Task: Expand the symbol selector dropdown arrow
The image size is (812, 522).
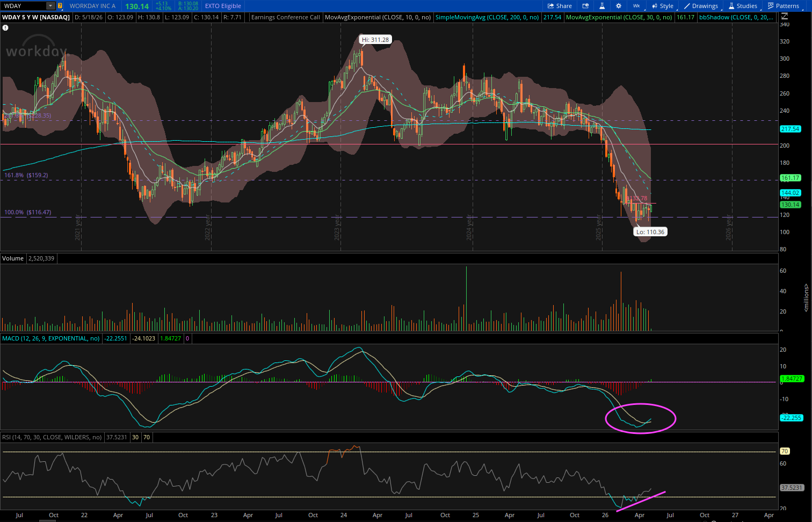Action: click(50, 6)
